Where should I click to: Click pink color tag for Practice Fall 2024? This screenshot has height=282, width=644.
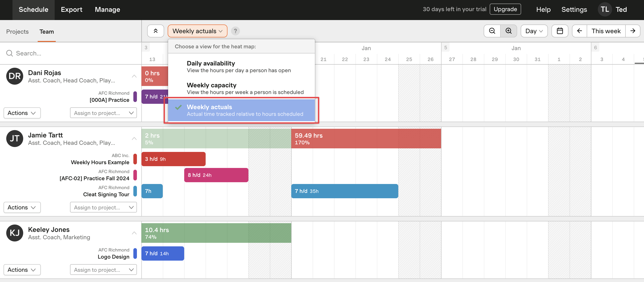135,175
